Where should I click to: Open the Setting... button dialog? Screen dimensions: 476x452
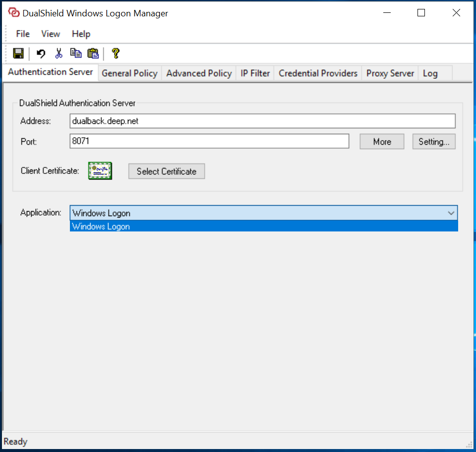(433, 142)
